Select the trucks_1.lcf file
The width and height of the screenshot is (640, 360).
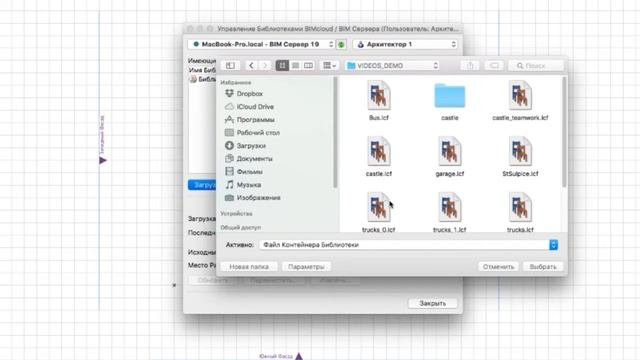(449, 213)
